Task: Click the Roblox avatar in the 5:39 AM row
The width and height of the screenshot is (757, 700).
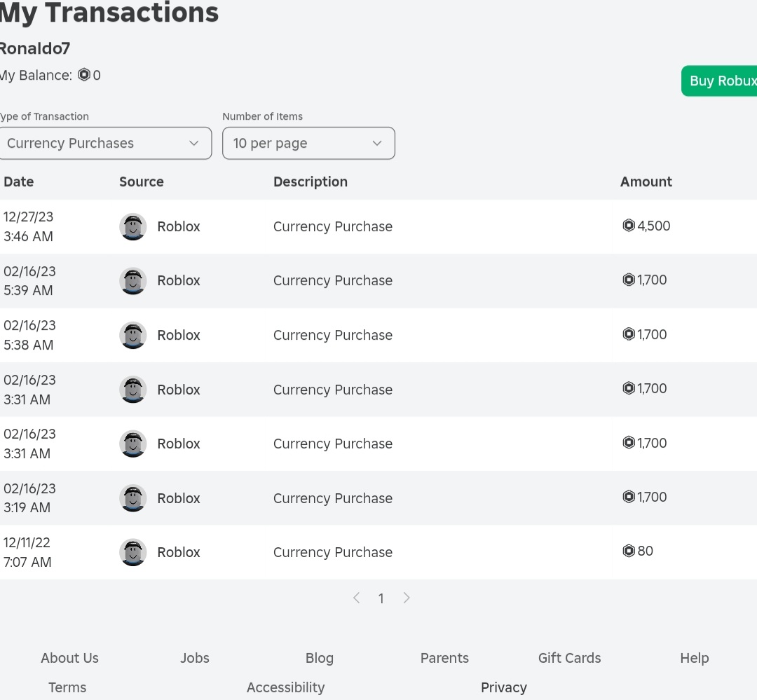Action: (132, 281)
